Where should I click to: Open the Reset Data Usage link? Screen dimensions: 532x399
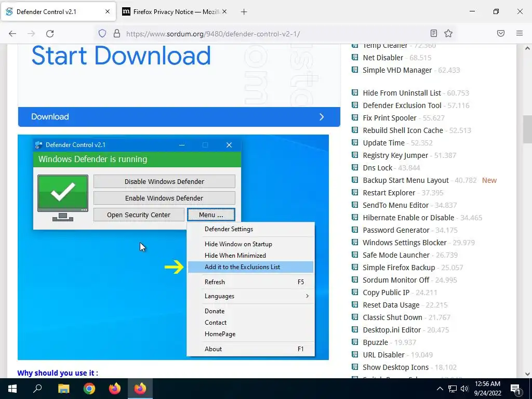click(391, 305)
